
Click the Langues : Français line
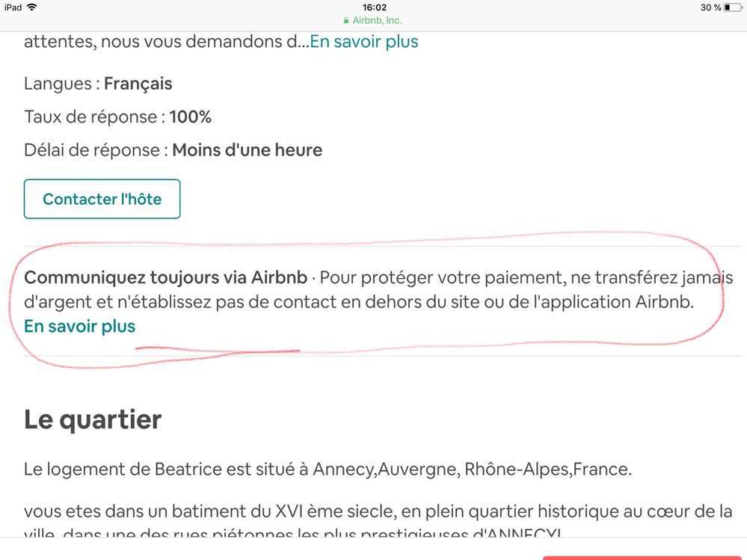pos(98,84)
